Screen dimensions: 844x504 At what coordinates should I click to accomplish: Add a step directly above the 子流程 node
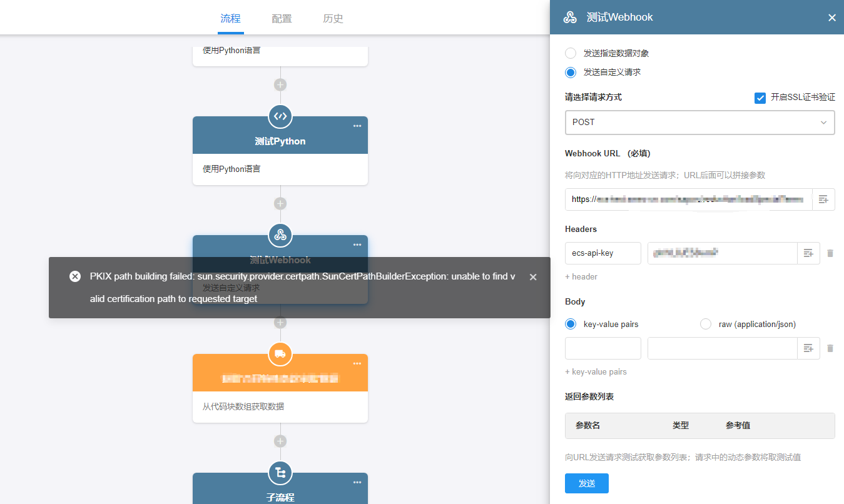pyautogui.click(x=280, y=441)
